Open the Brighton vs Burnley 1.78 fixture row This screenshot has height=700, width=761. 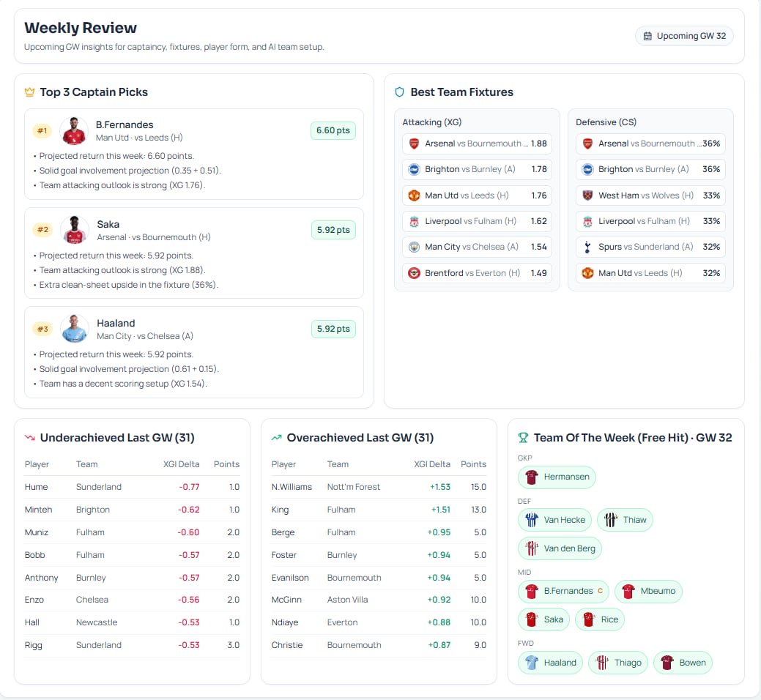pyautogui.click(x=477, y=169)
